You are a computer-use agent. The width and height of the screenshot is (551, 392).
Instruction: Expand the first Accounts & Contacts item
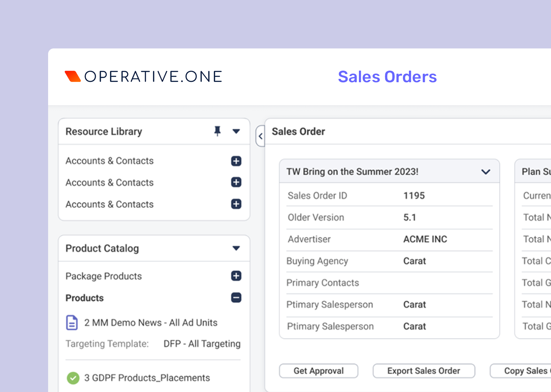click(236, 161)
